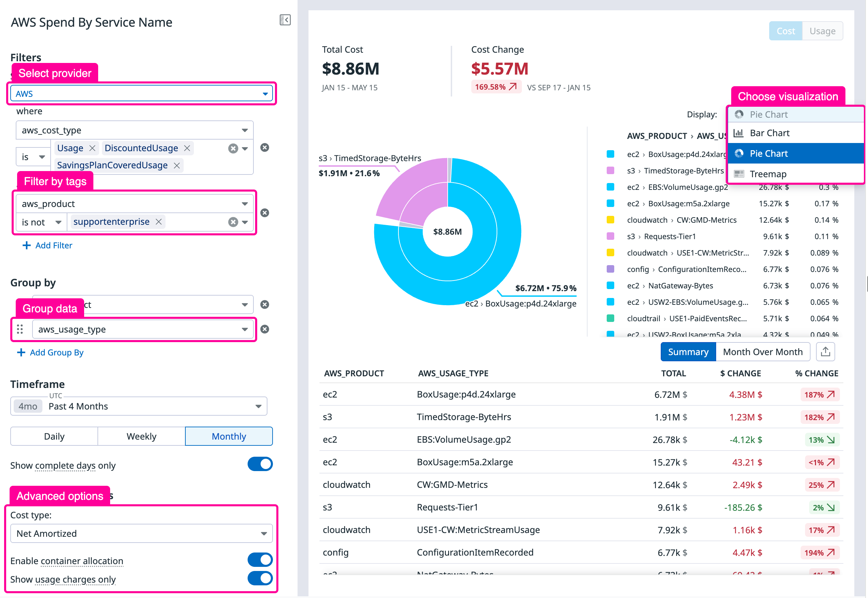Open the Net Amortized cost type dropdown
The height and width of the screenshot is (598, 868).
[x=142, y=534]
